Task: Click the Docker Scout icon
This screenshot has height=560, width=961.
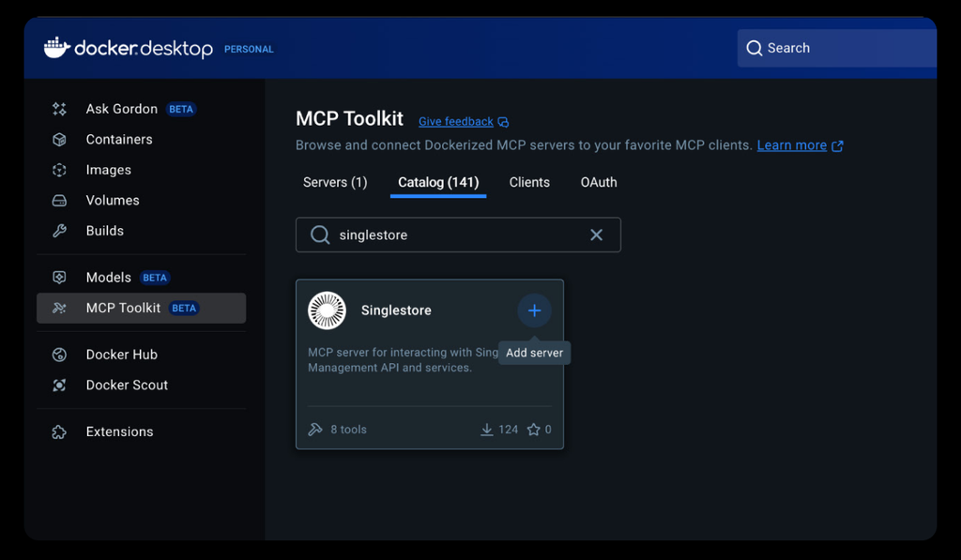Action: click(x=59, y=386)
